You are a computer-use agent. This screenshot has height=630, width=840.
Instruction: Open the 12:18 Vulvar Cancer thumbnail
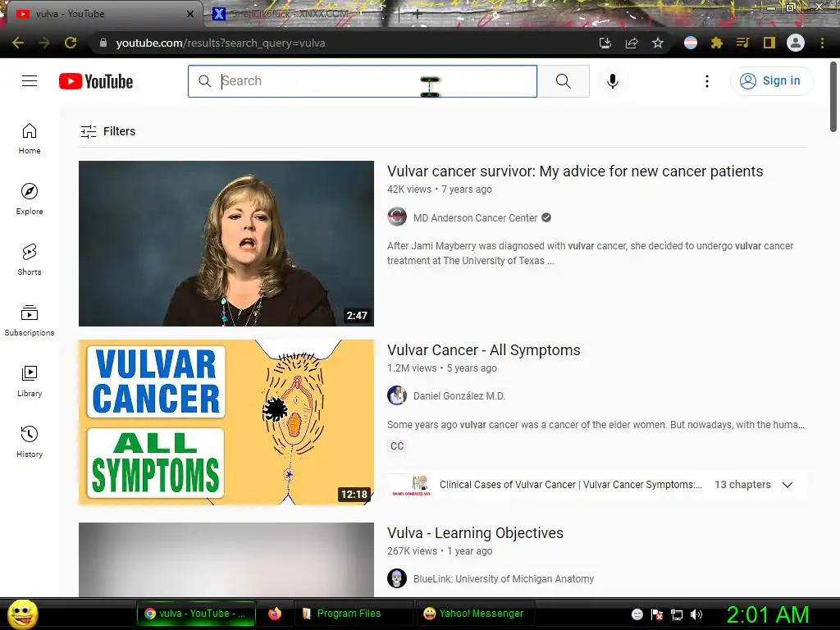click(x=226, y=422)
